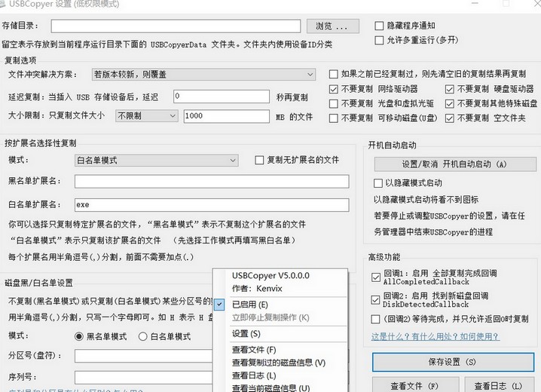Click the USBCopyer icon in the title bar
541x392 pixels.
point(8,7)
